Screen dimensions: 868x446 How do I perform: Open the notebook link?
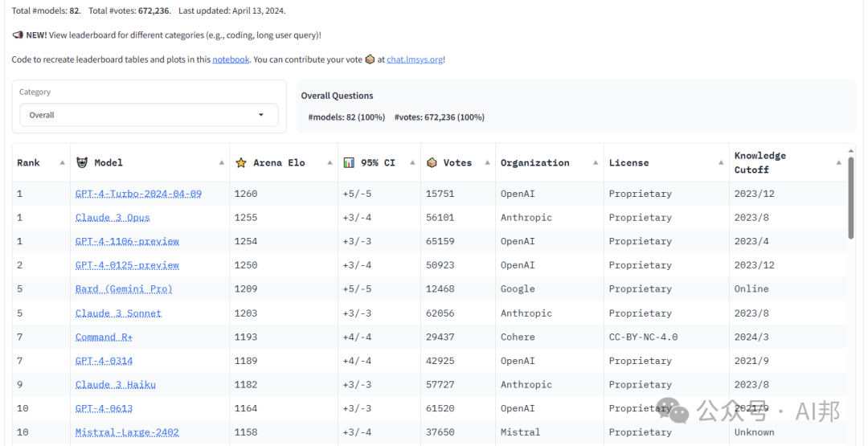coord(231,59)
